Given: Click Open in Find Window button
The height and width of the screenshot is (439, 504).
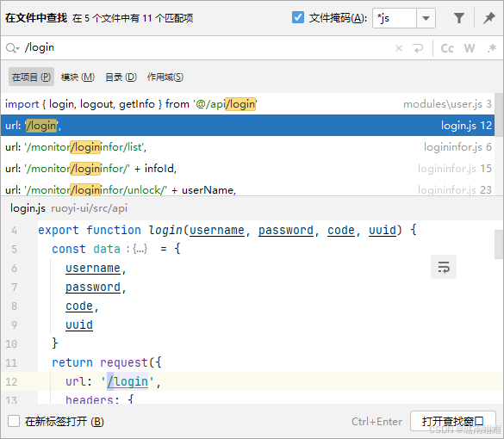Looking at the screenshot, I should point(452,421).
